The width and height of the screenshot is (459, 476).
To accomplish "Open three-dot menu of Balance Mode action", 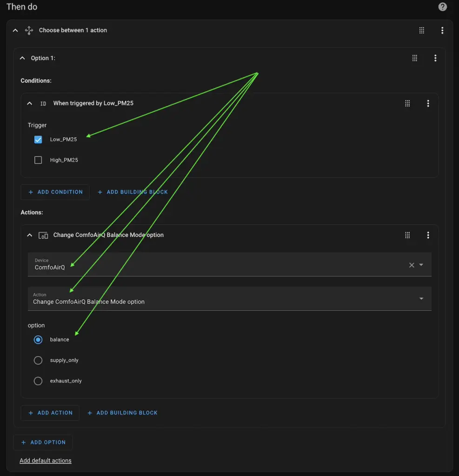I will point(428,235).
